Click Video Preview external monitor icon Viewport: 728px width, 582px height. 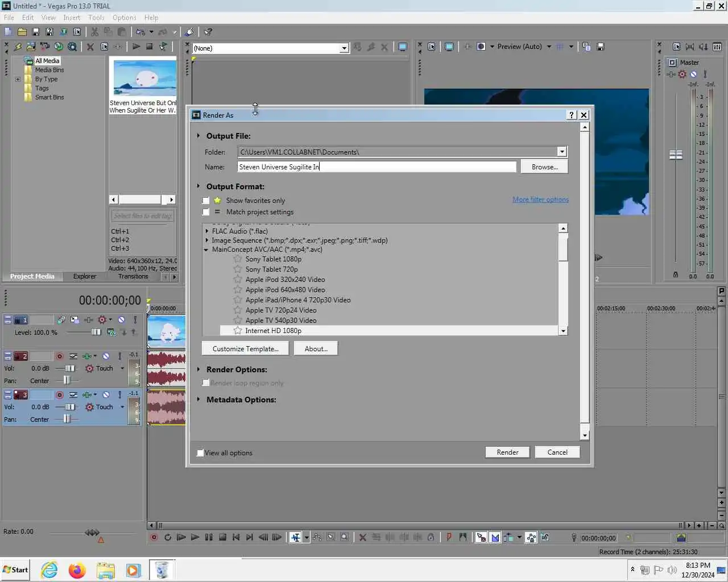(x=449, y=47)
